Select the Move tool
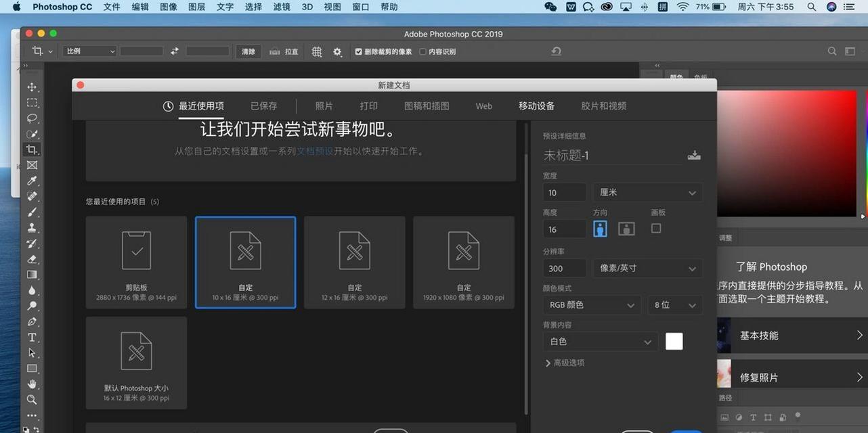 click(32, 87)
